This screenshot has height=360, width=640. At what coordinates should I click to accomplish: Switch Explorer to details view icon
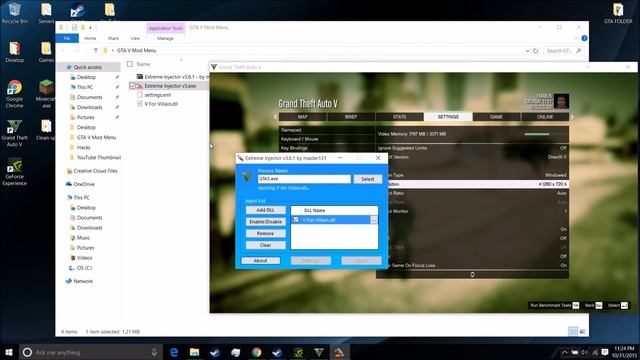pos(573,331)
